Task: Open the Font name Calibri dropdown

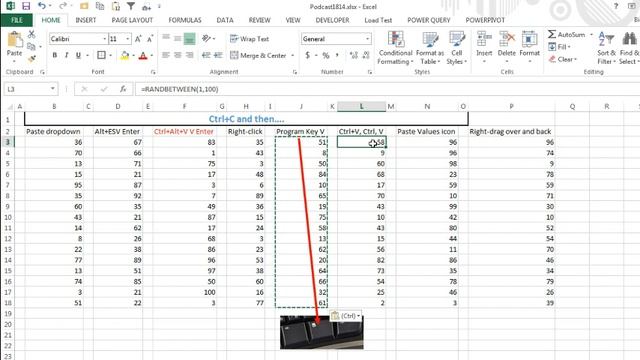Action: pos(104,39)
